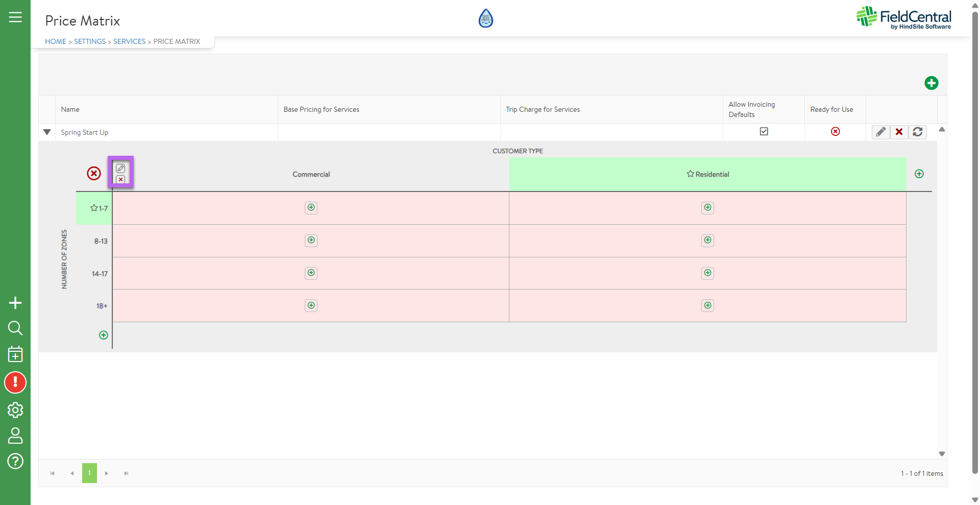Delete the Spring Start Up matrix row
Image resolution: width=980 pixels, height=505 pixels.
(899, 132)
